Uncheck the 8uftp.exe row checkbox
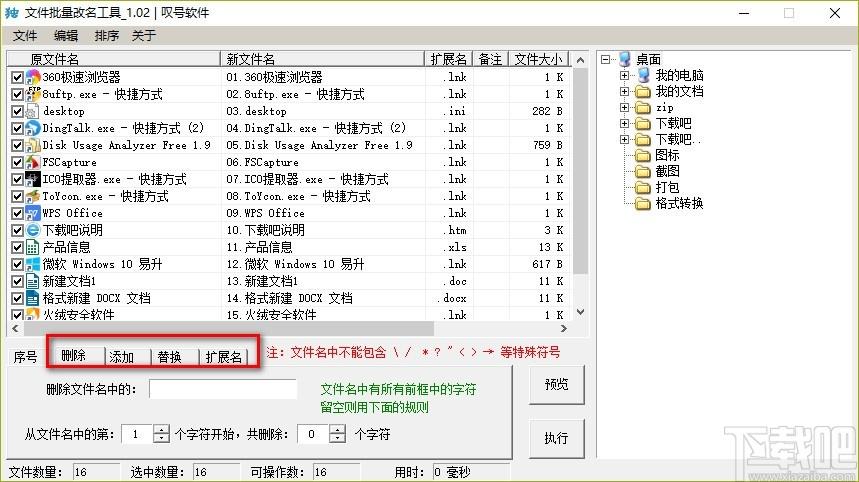The image size is (859, 482). [x=18, y=95]
